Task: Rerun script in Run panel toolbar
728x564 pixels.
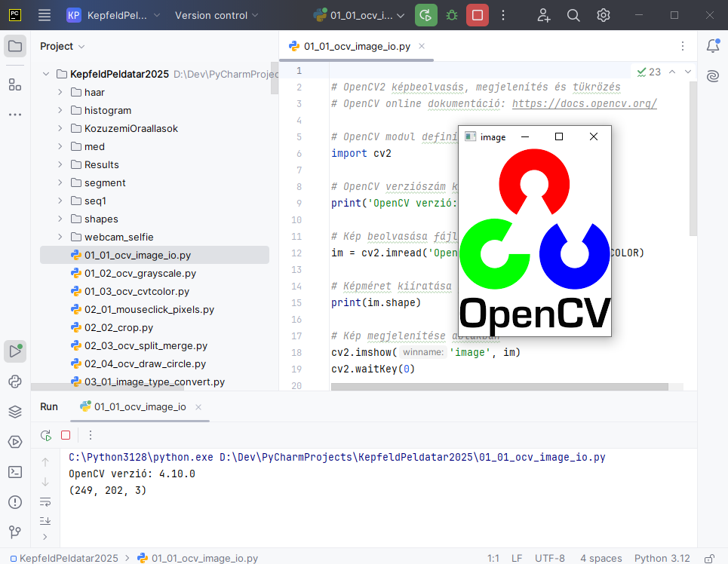Action: 45,435
